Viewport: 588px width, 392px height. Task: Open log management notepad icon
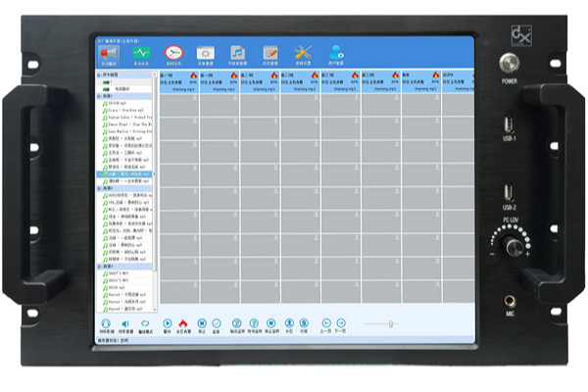click(270, 51)
